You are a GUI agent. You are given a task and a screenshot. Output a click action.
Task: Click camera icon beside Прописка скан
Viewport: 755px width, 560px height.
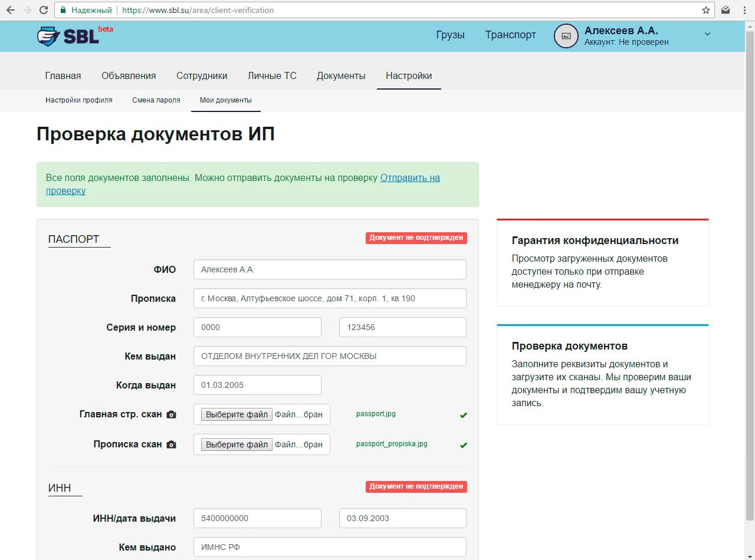[171, 444]
